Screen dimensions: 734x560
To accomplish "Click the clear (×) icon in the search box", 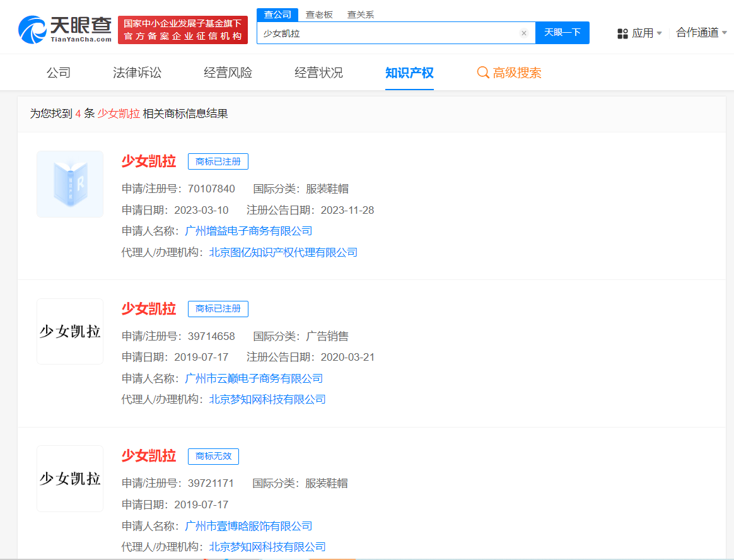I will tap(524, 33).
